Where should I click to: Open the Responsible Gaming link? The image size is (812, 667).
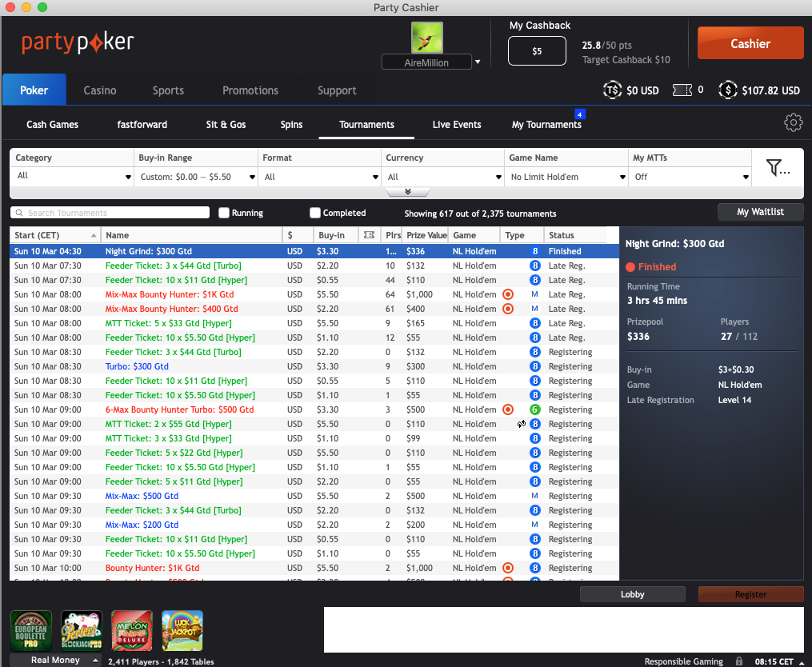click(x=683, y=661)
